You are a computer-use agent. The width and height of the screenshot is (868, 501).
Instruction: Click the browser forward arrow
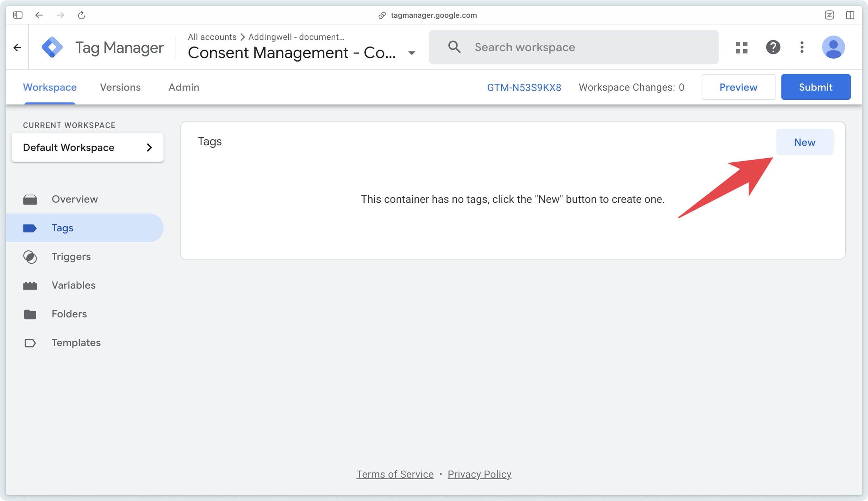coord(60,15)
